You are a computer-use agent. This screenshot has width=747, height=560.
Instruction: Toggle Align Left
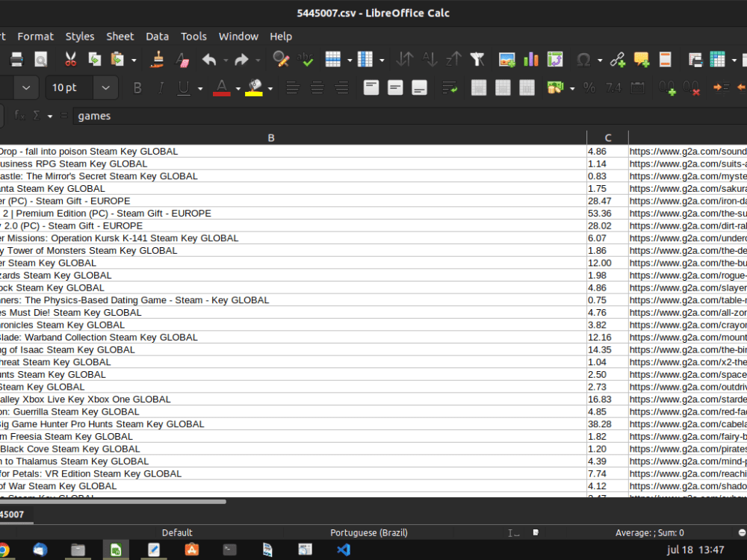click(293, 87)
